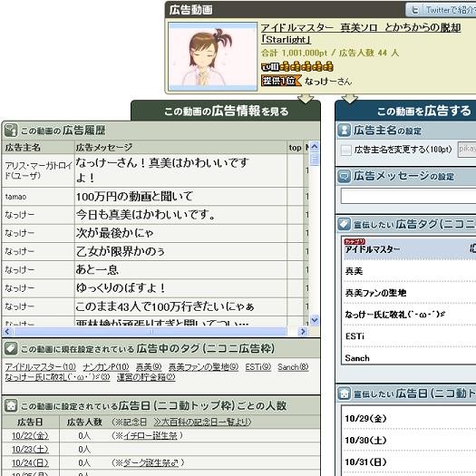
Task: Select row 乙女が限界かのぅ
Action: (155, 251)
